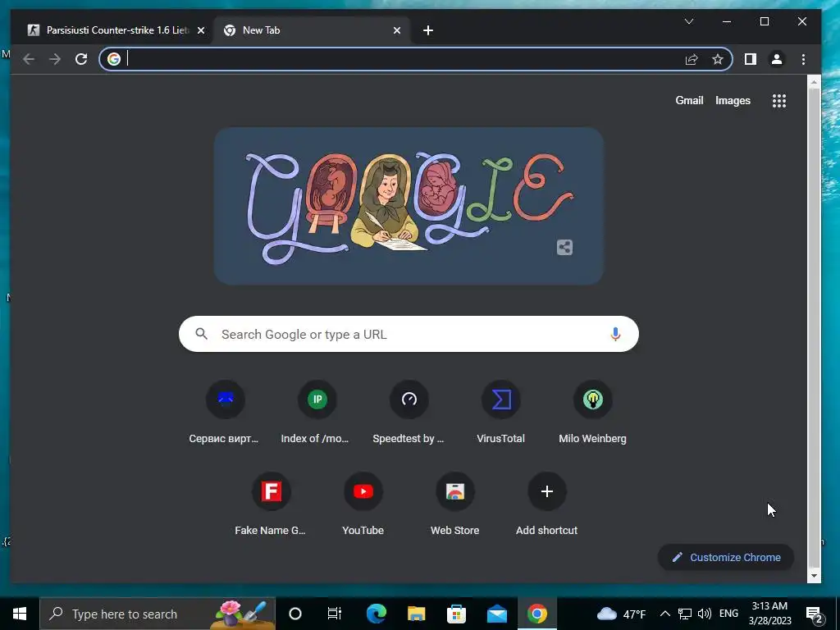Open the side panel icon
The height and width of the screenshot is (630, 840).
pos(751,59)
